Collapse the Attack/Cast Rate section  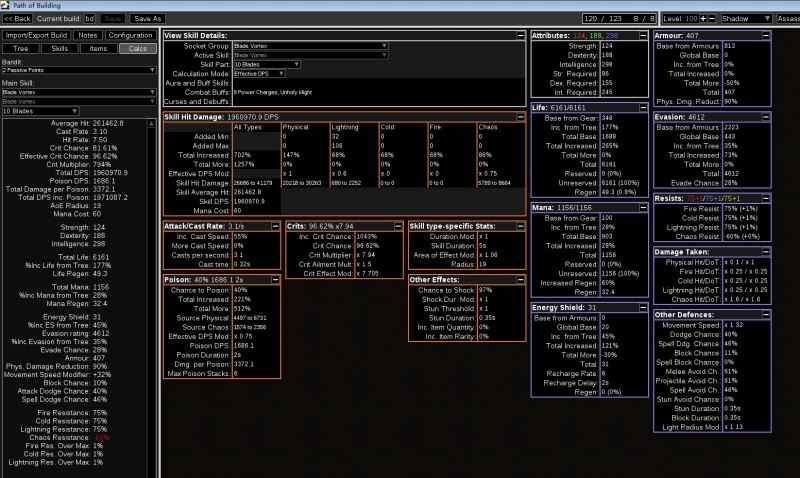click(275, 226)
